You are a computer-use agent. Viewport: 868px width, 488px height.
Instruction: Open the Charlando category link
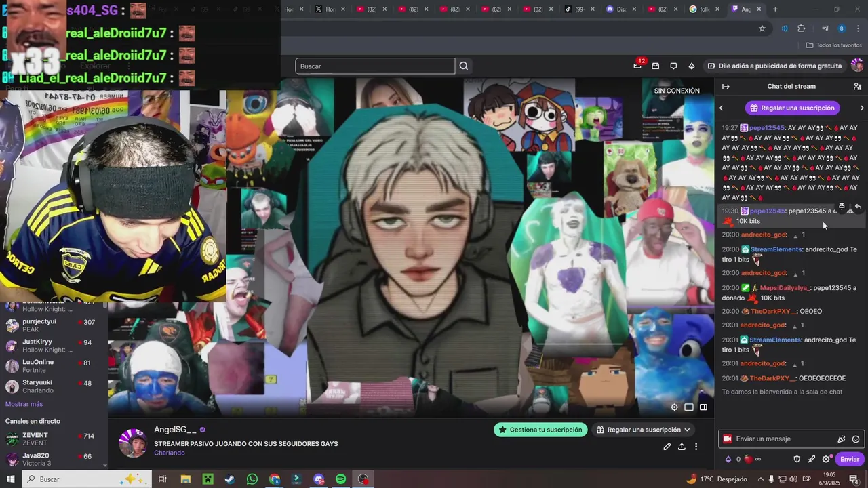169,453
